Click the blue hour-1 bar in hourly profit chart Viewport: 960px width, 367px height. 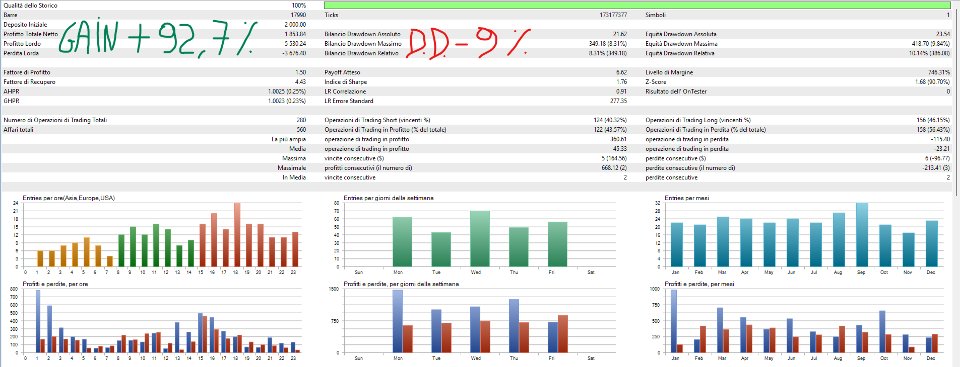(x=37, y=322)
